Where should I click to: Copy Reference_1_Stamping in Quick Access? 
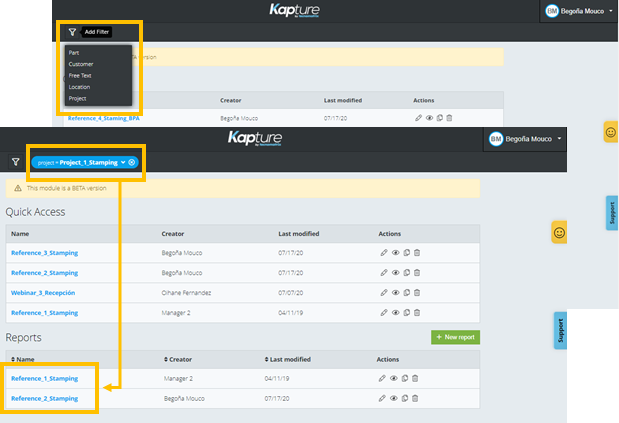coord(407,313)
